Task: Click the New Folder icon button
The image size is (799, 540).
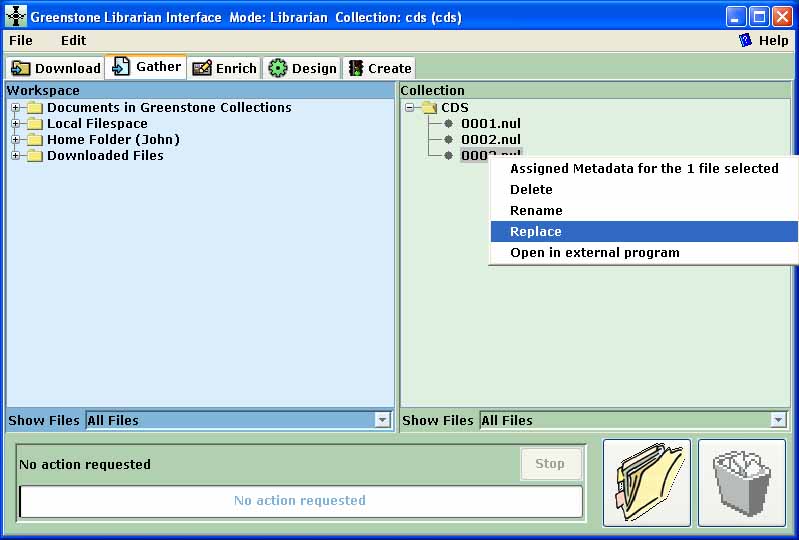Action: (646, 482)
